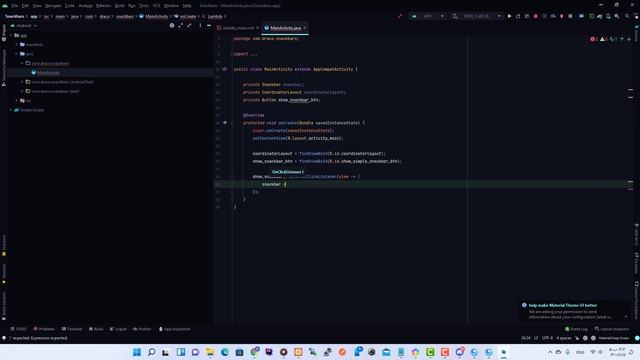Image resolution: width=640 pixels, height=360 pixels.
Task: Click the Run app play button
Action: pyautogui.click(x=509, y=16)
